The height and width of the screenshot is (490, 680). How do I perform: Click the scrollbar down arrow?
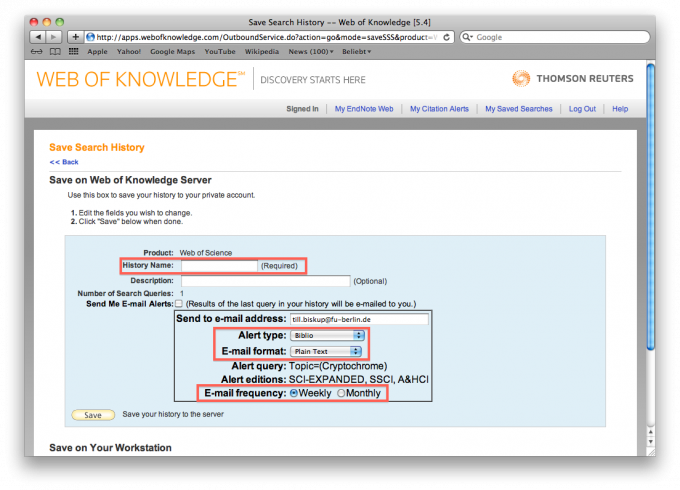coord(650,441)
